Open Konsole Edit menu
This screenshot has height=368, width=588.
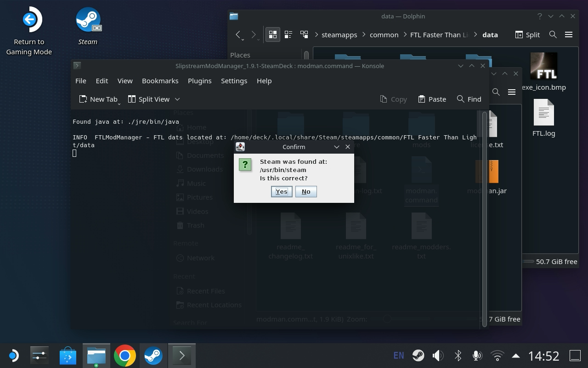[x=102, y=80]
